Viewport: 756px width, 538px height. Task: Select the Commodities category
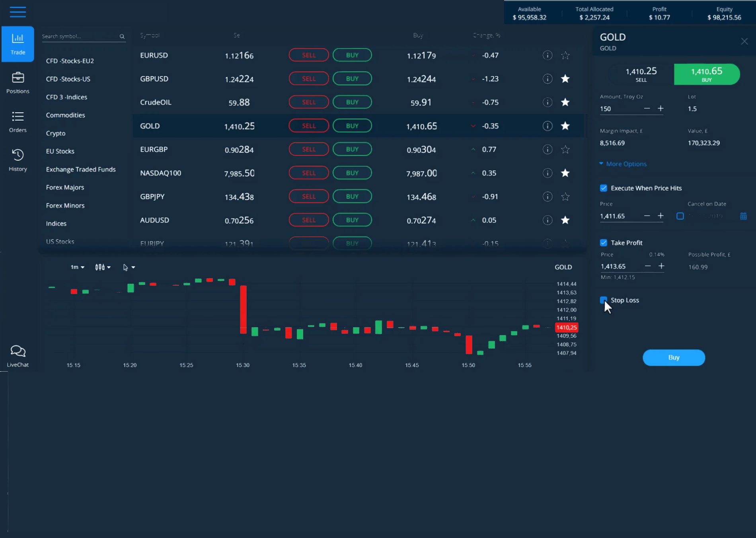coord(66,115)
